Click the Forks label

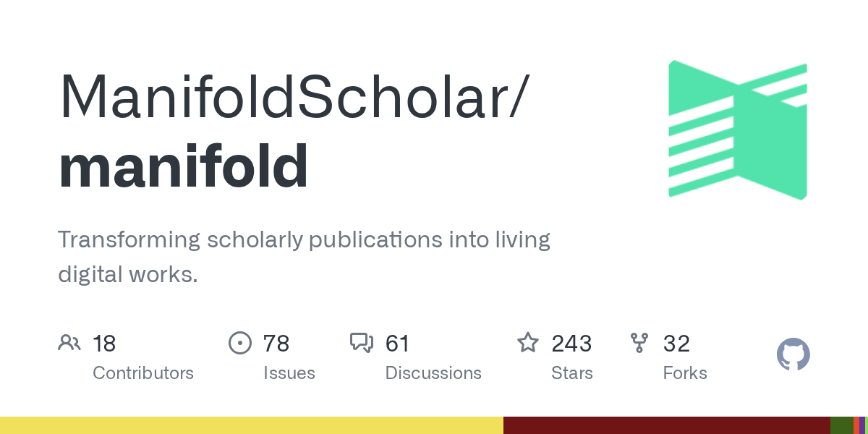685,373
